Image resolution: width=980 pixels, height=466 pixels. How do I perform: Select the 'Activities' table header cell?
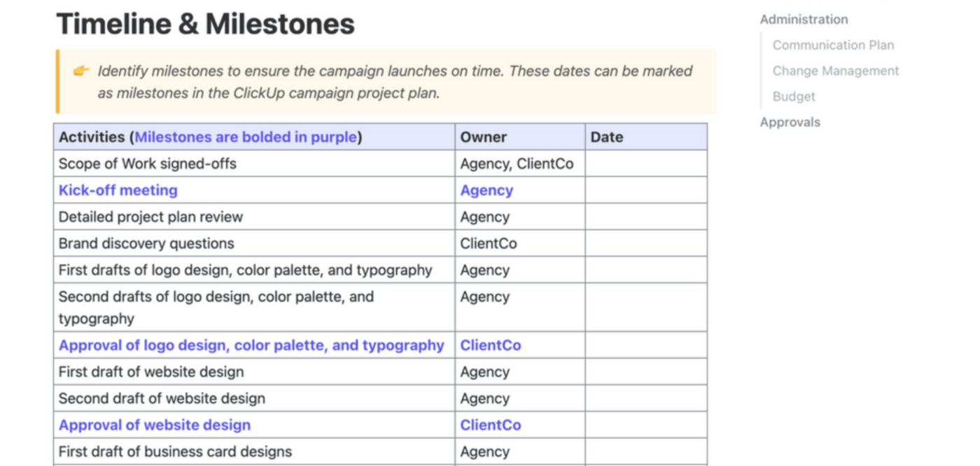(92, 136)
